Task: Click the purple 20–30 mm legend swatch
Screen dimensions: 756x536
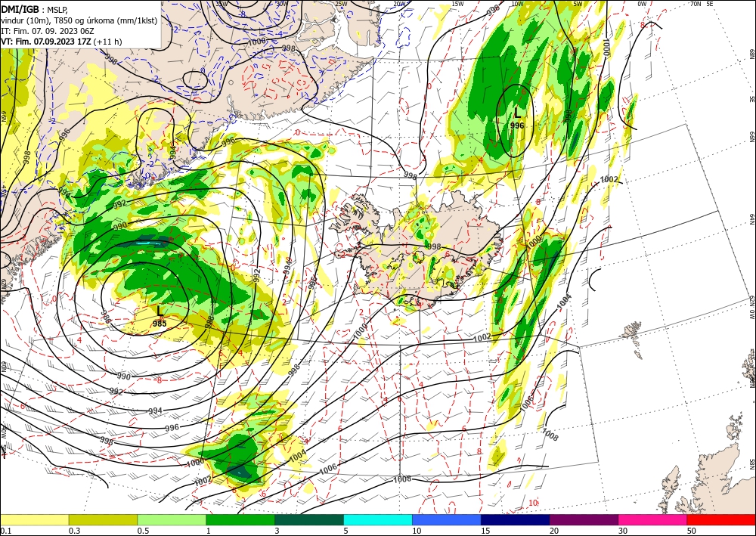Action: click(584, 519)
